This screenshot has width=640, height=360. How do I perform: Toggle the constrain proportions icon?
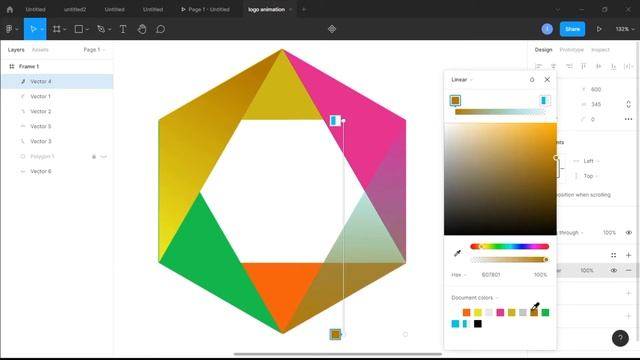pyautogui.click(x=629, y=104)
